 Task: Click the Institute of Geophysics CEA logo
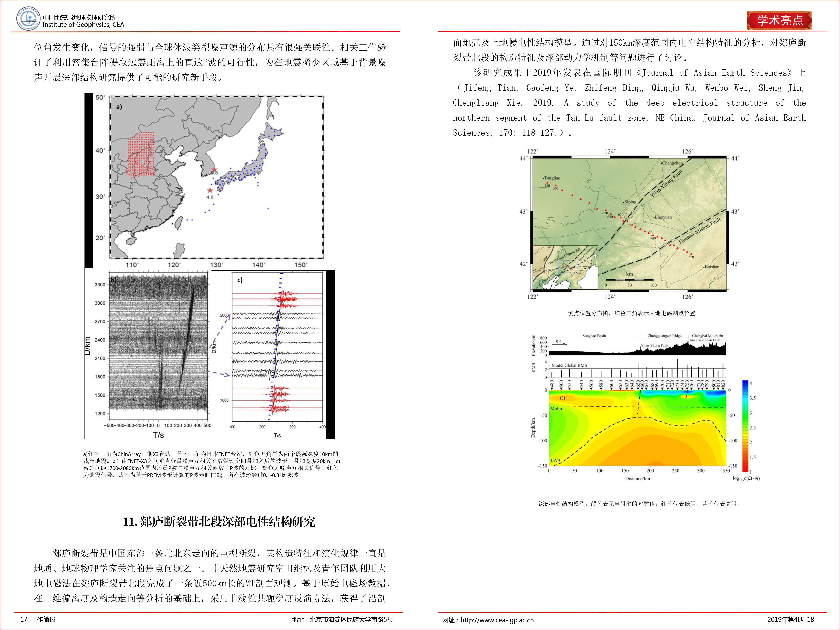click(x=28, y=19)
